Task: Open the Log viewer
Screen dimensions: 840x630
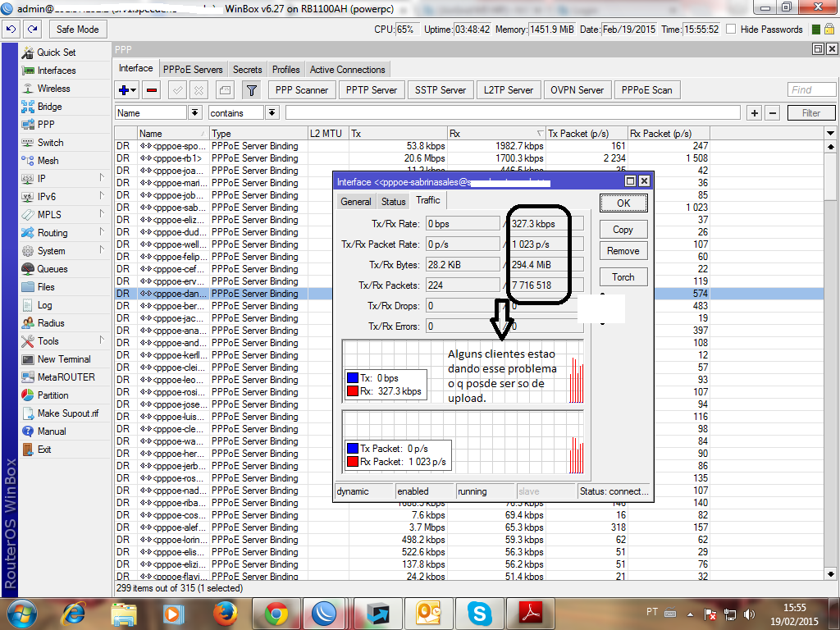Action: coord(44,305)
